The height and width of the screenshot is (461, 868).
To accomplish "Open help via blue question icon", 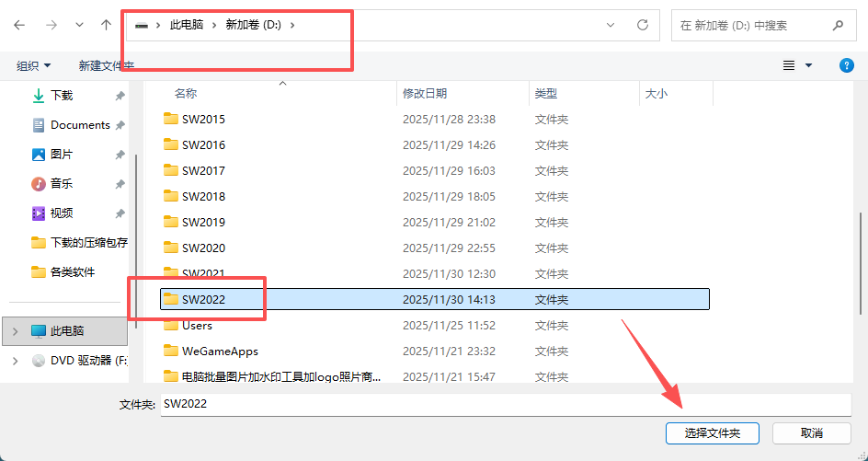I will (x=847, y=65).
